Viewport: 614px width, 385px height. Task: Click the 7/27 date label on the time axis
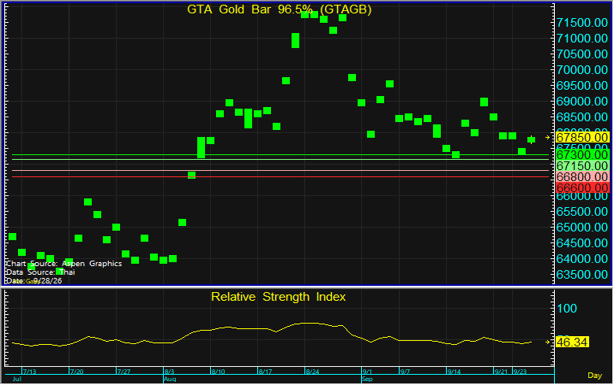124,371
